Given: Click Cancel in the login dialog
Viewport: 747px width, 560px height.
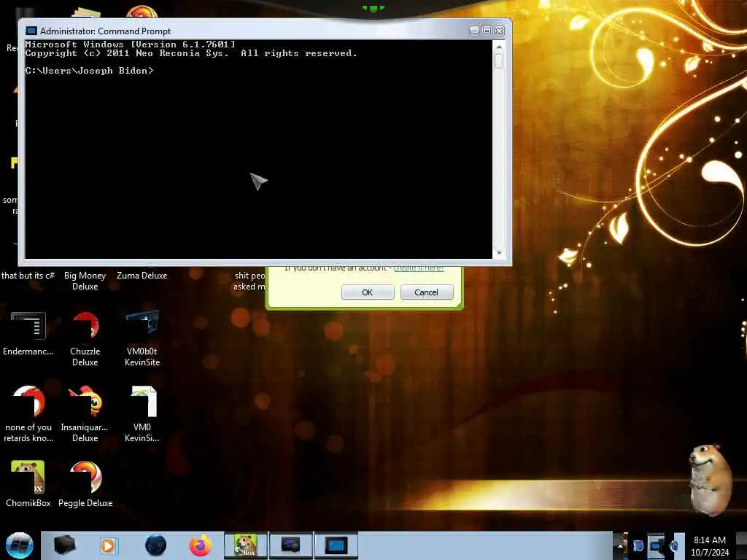Looking at the screenshot, I should pos(426,292).
